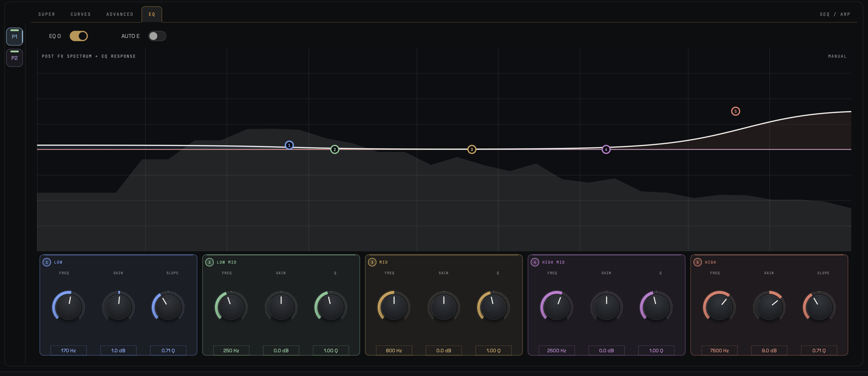
Task: Click the LOW MID 1.00 Q field
Action: (x=331, y=350)
